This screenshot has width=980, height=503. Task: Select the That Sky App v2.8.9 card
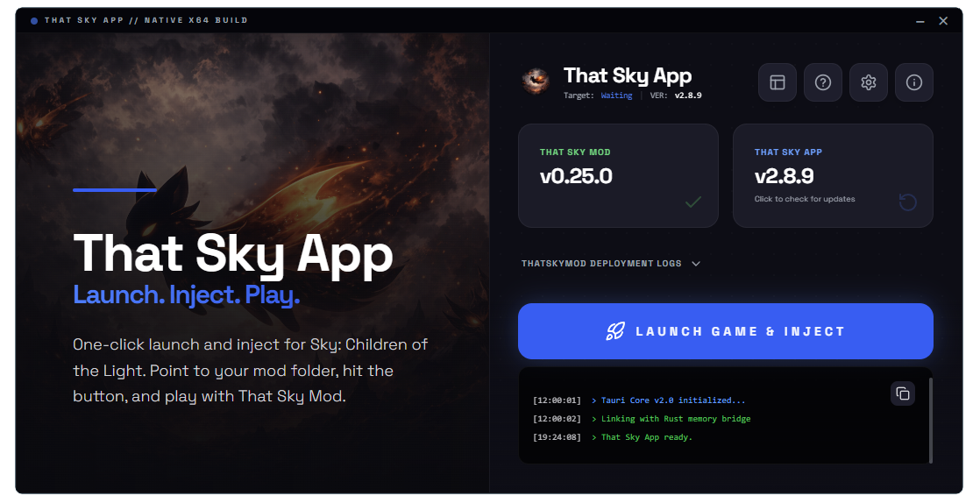click(833, 175)
